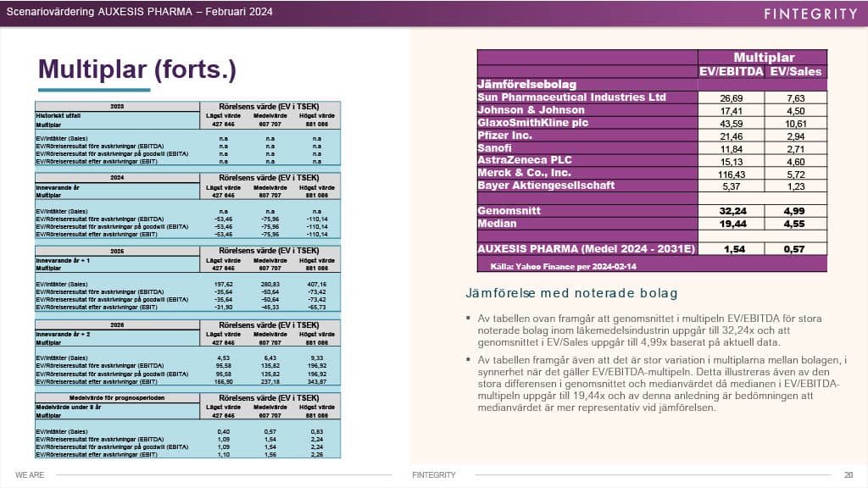Click the 'EV/Sales' column header
This screenshot has height=488, width=868.
click(795, 71)
